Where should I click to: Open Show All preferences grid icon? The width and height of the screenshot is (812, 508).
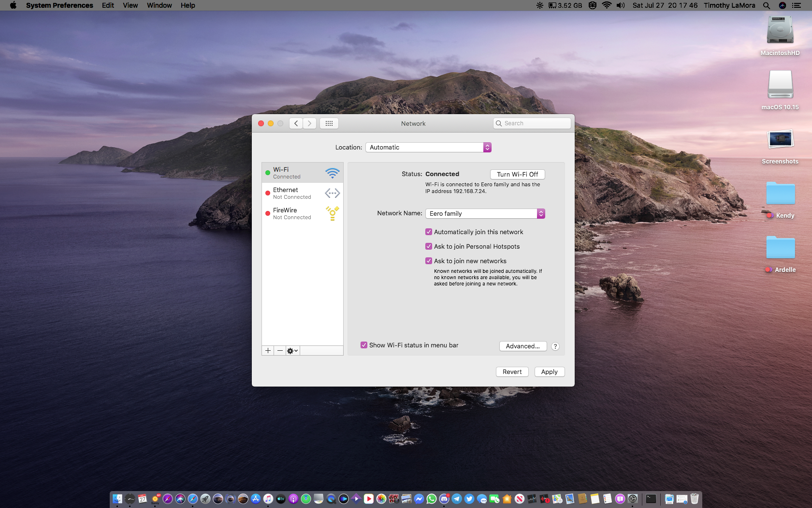[329, 123]
